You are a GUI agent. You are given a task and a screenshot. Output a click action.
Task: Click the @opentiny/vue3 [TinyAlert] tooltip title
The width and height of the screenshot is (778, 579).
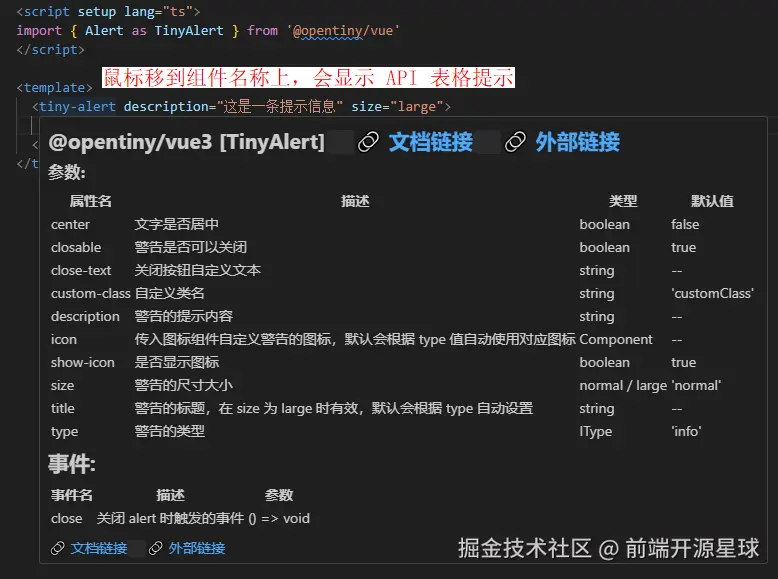click(x=187, y=142)
